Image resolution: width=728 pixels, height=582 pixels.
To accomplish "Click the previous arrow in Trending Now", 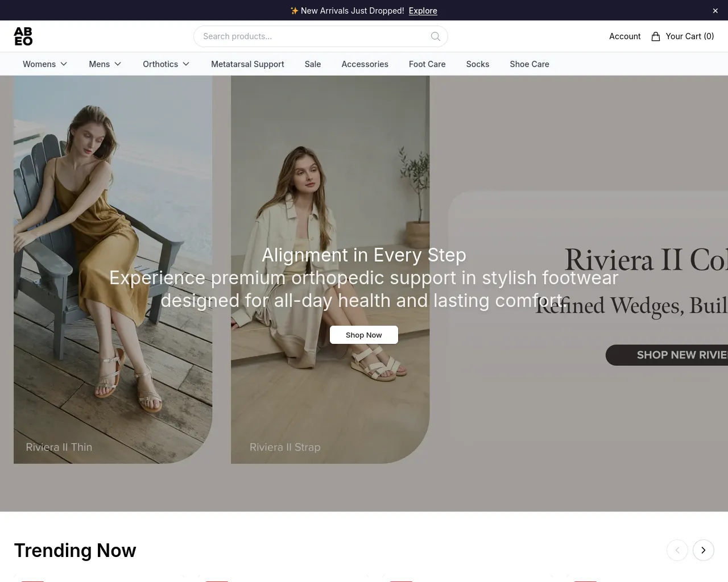I will tap(677, 550).
